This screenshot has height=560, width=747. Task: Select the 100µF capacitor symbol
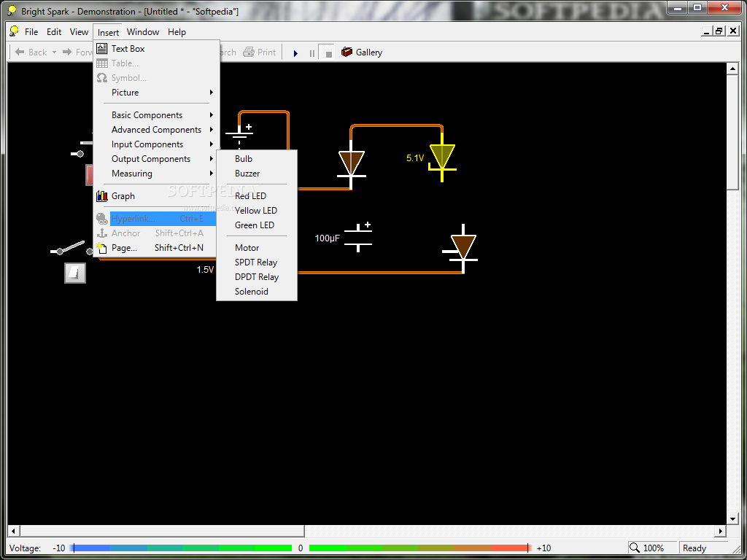(357, 238)
